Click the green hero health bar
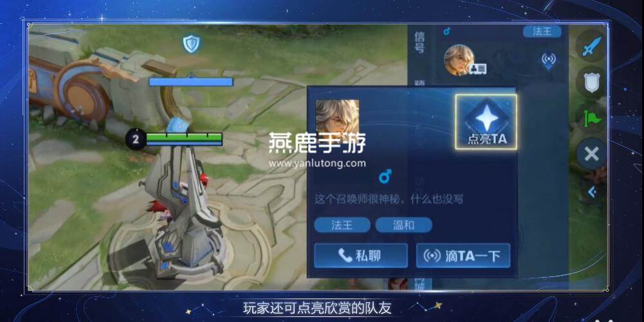Image resolution: width=644 pixels, height=322 pixels. pyautogui.click(x=184, y=139)
